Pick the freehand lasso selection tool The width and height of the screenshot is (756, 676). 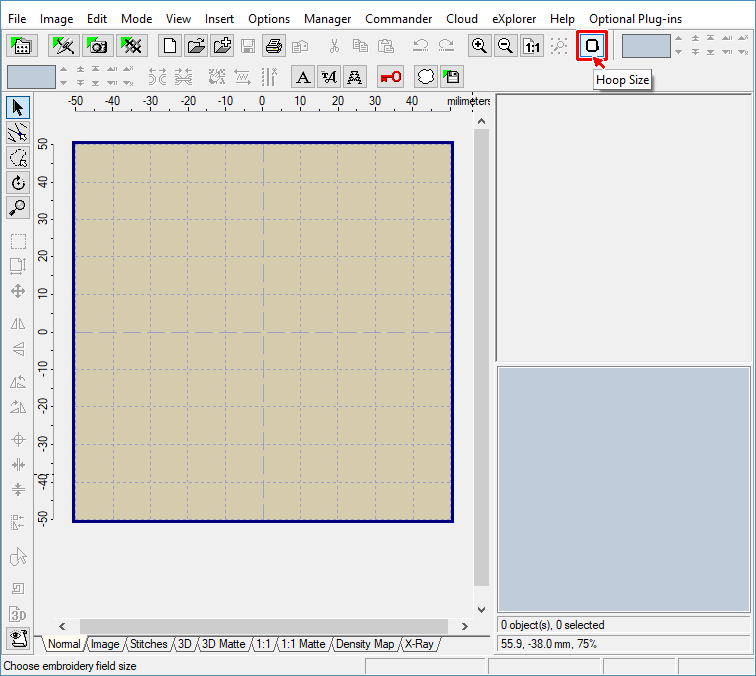coord(18,158)
